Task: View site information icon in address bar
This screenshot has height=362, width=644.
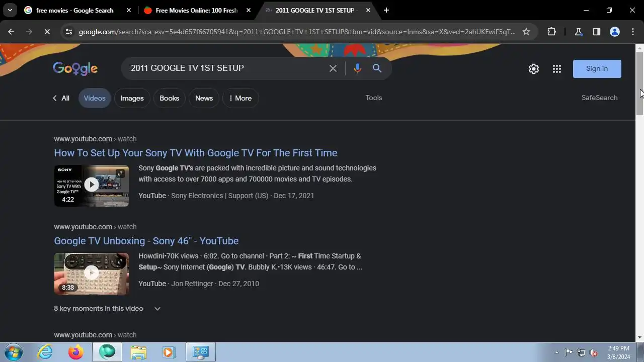Action: (x=69, y=32)
